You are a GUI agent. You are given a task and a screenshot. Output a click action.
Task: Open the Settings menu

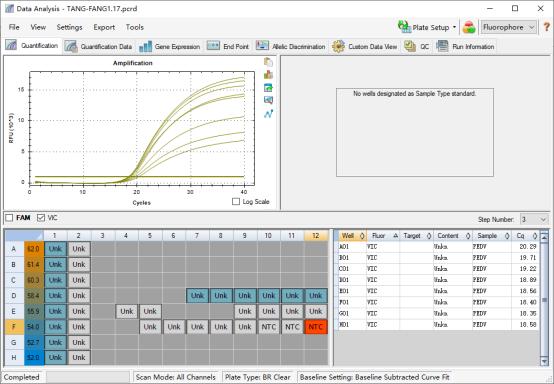(x=69, y=27)
